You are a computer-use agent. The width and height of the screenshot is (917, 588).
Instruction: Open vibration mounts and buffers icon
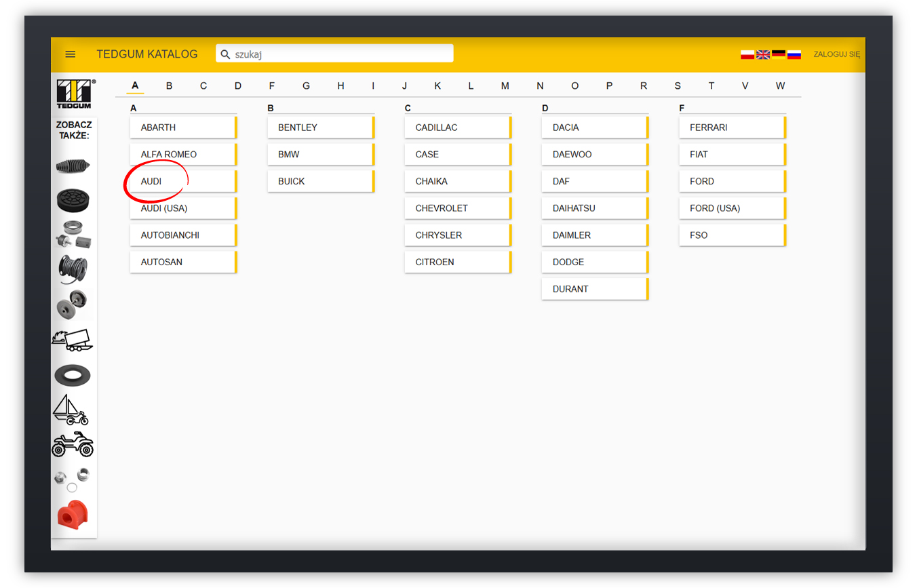pyautogui.click(x=73, y=235)
